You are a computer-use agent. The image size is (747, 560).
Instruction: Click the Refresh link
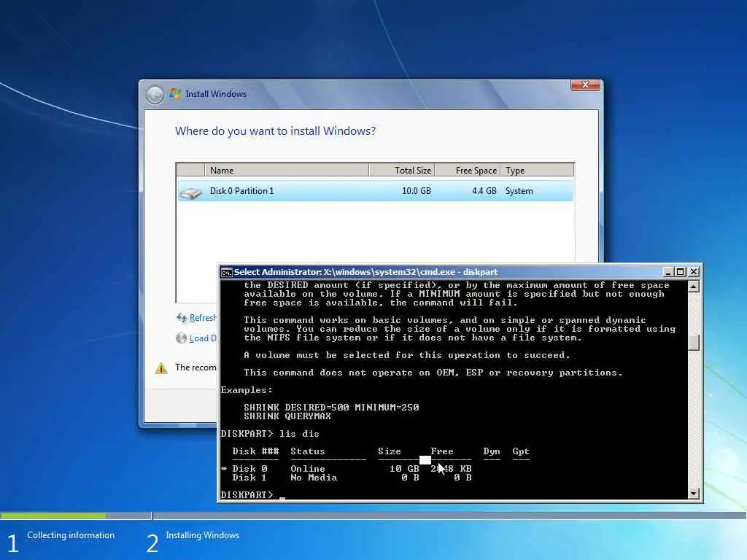(203, 318)
